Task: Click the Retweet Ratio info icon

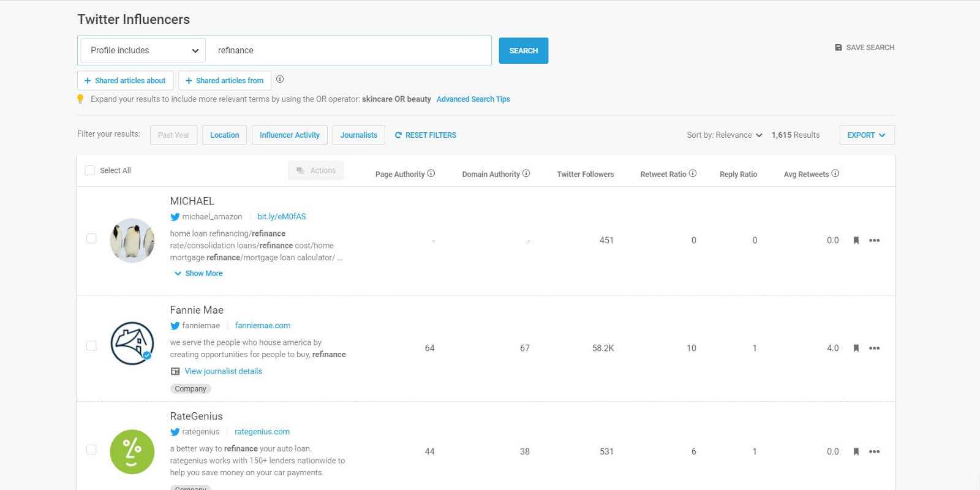Action: 693,173
